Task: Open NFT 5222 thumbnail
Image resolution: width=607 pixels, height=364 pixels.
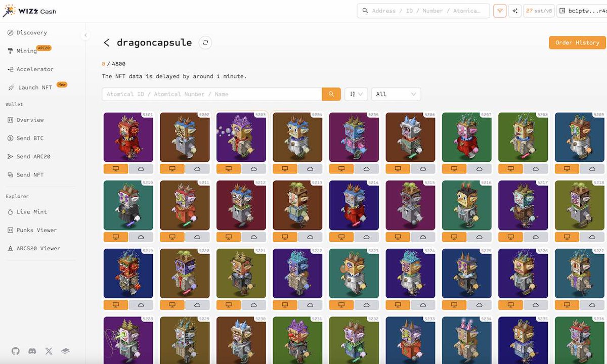Action: pos(297,274)
